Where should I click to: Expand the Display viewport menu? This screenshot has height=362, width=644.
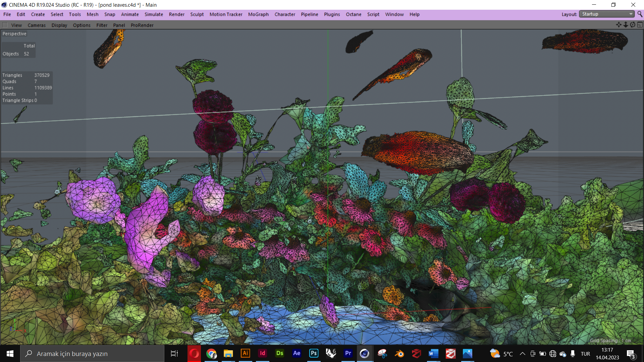click(59, 25)
